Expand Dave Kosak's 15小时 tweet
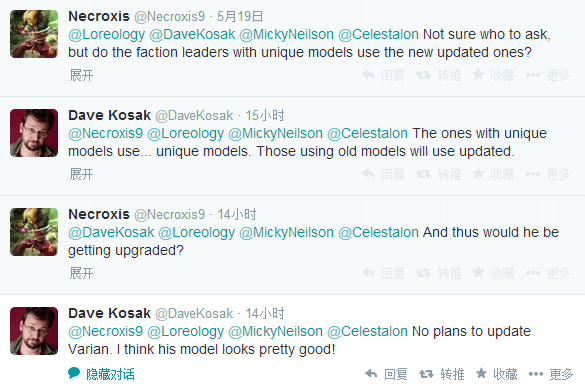 tap(81, 174)
